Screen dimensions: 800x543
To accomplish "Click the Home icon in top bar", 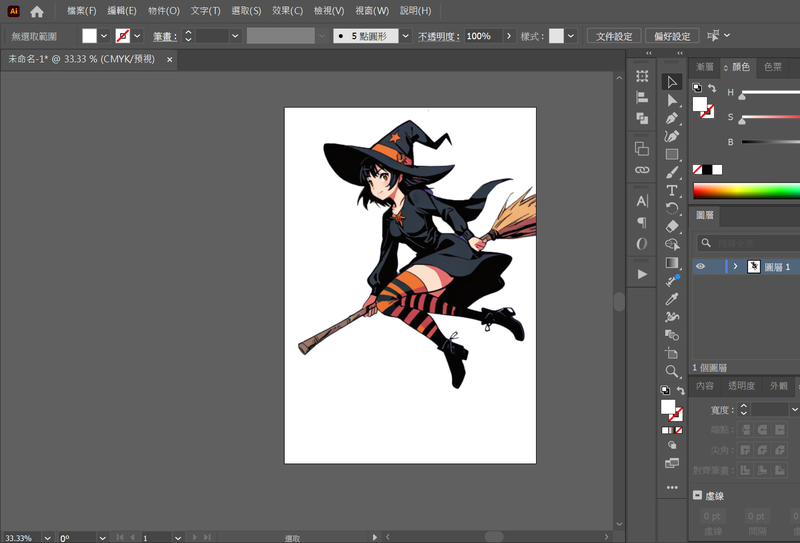I will pyautogui.click(x=37, y=11).
